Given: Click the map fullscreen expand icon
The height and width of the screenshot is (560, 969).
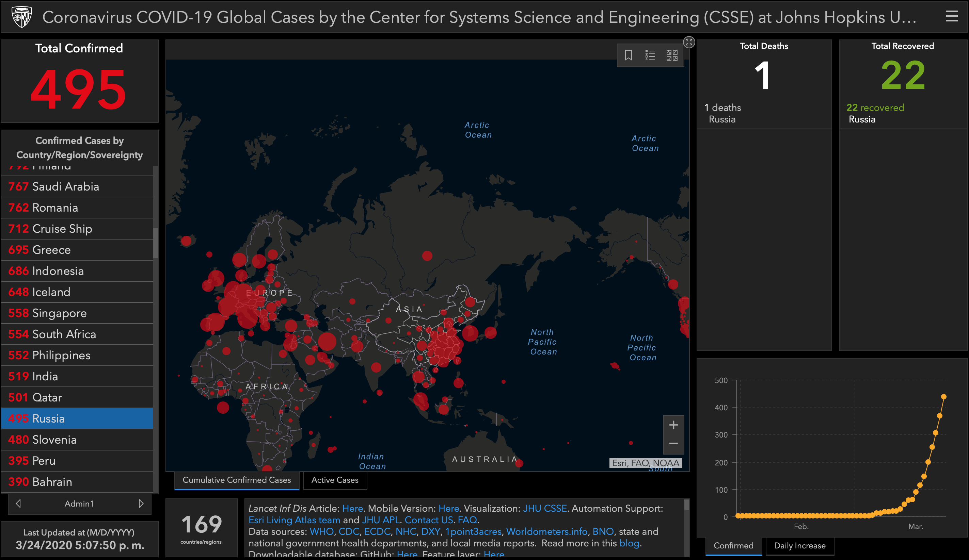Looking at the screenshot, I should (689, 42).
